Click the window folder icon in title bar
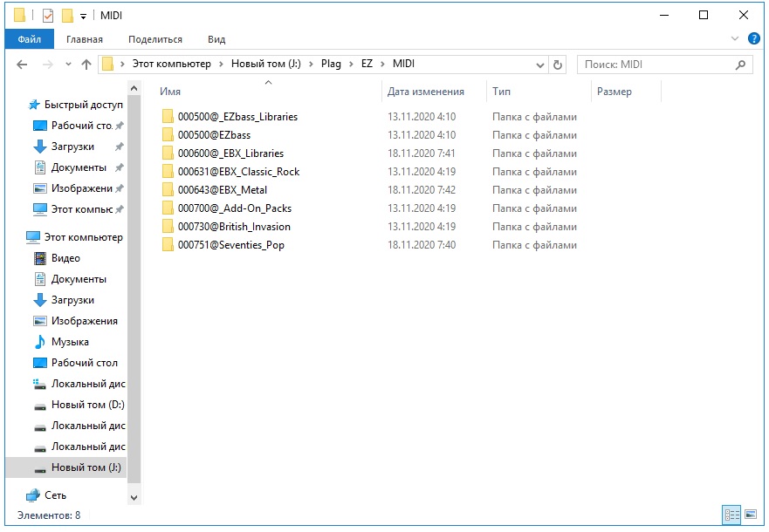Screen dimensions: 769x532 pos(19,16)
